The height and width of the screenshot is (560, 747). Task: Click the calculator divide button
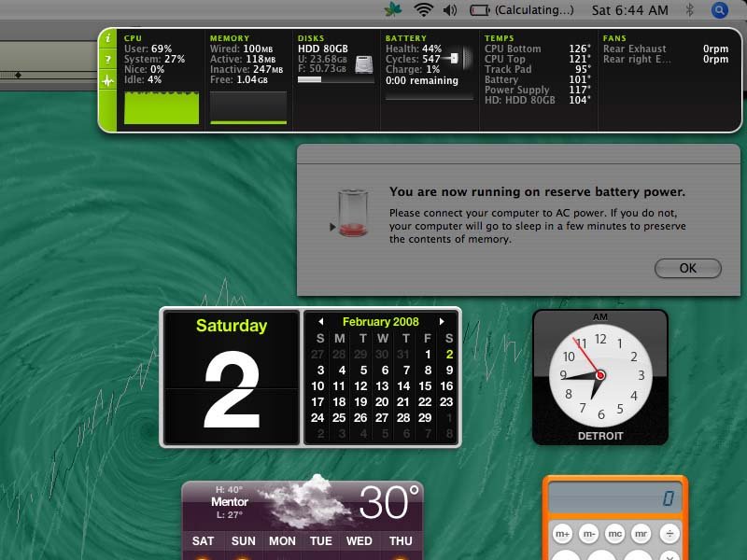click(x=669, y=534)
